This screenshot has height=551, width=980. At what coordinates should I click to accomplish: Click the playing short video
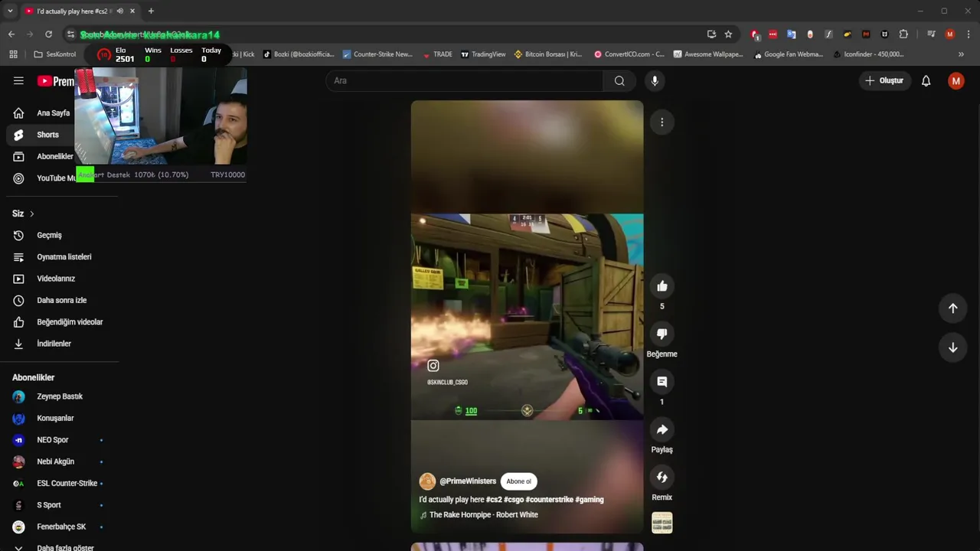(x=527, y=316)
